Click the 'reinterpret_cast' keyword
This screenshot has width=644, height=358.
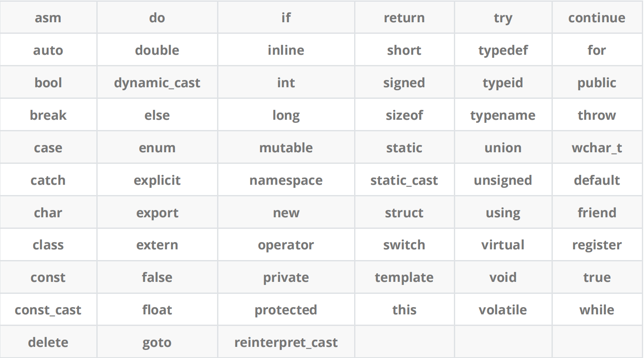(x=286, y=343)
